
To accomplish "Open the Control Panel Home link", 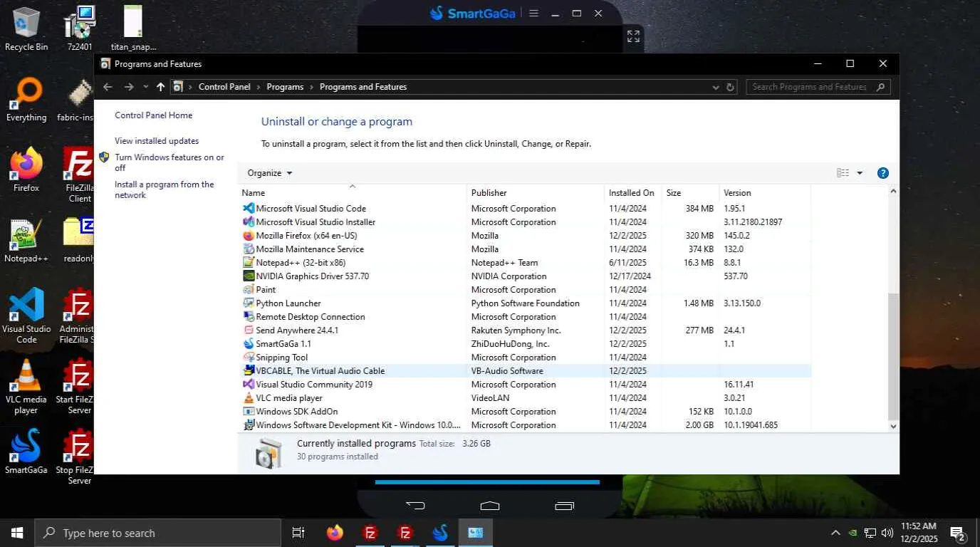I will (x=154, y=115).
